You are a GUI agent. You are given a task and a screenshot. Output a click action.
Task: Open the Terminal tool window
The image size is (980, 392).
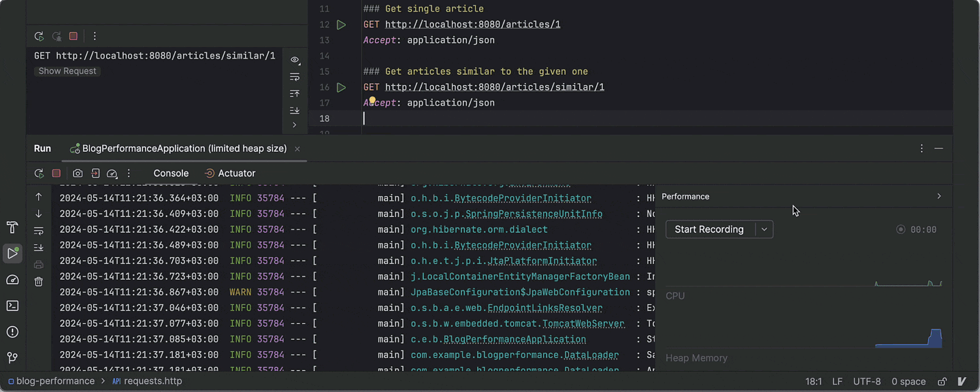click(x=12, y=306)
